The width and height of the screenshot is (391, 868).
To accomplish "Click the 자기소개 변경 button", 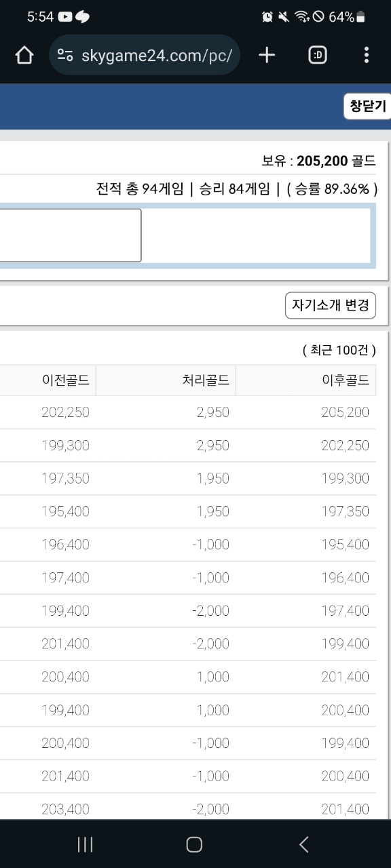I will tap(330, 305).
